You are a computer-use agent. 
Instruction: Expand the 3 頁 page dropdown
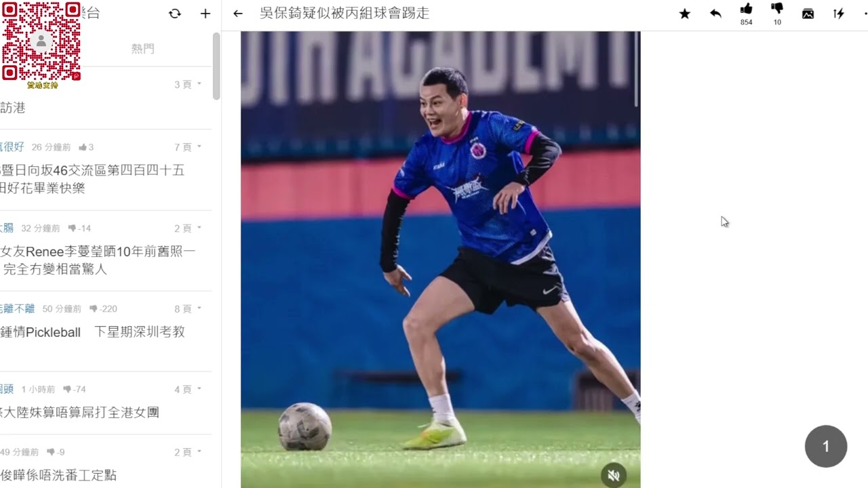(188, 85)
